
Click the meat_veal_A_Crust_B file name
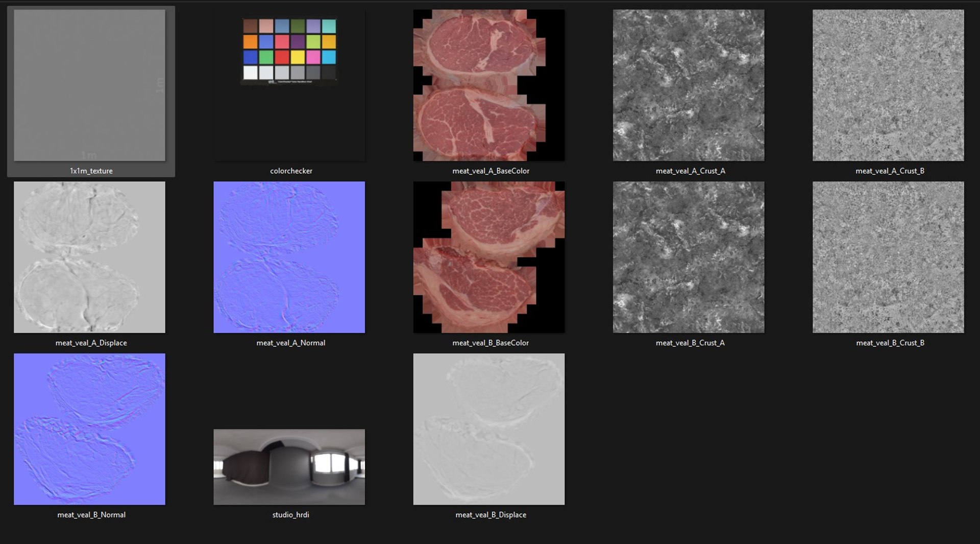tap(890, 171)
